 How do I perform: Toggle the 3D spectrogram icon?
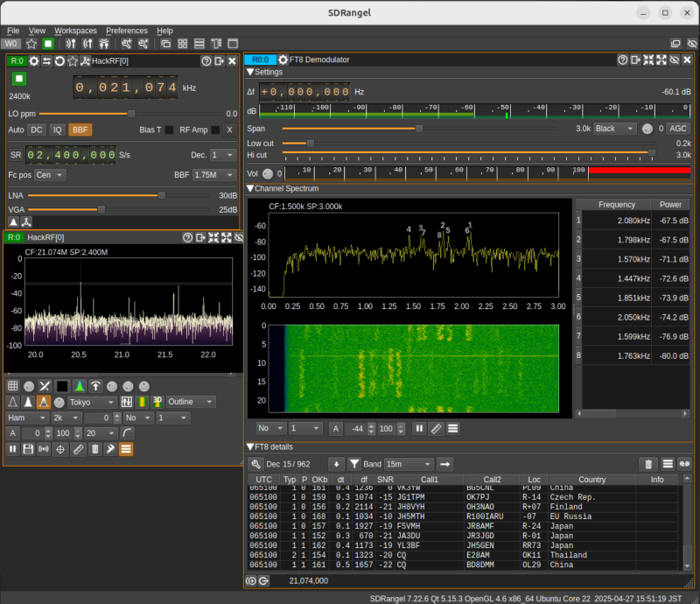158,402
